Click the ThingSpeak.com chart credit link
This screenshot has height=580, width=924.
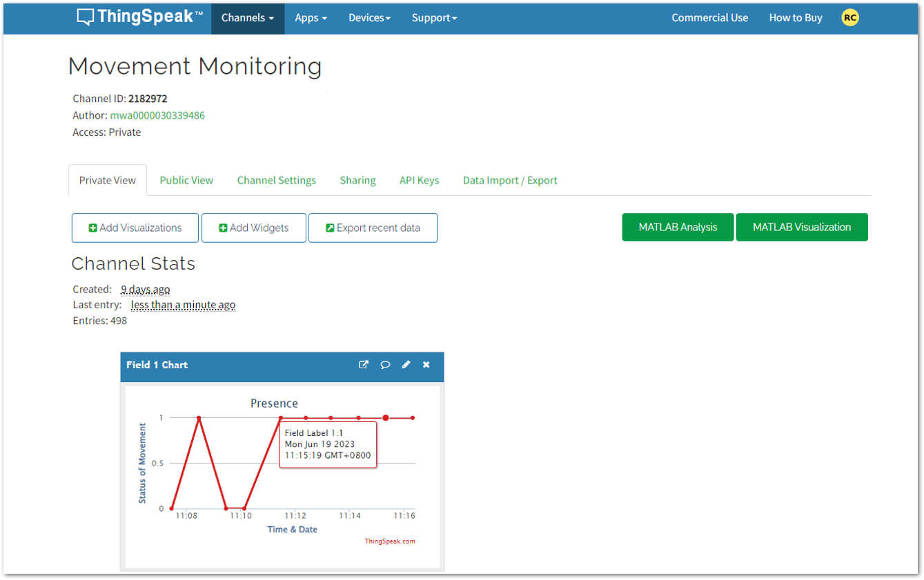tap(390, 541)
